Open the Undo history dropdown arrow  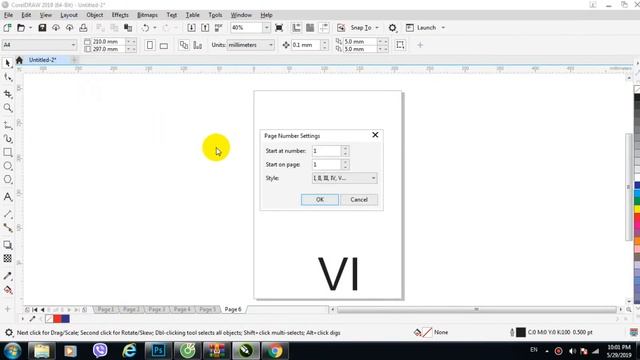point(155,28)
